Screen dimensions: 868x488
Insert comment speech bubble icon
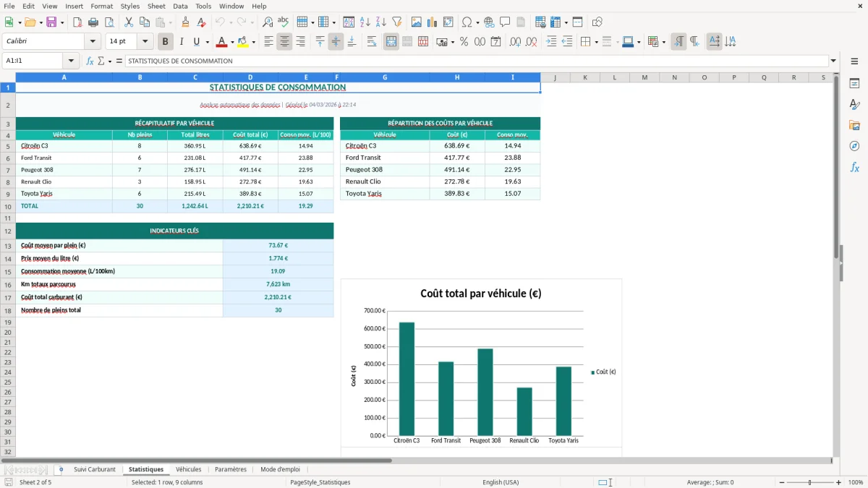[505, 22]
